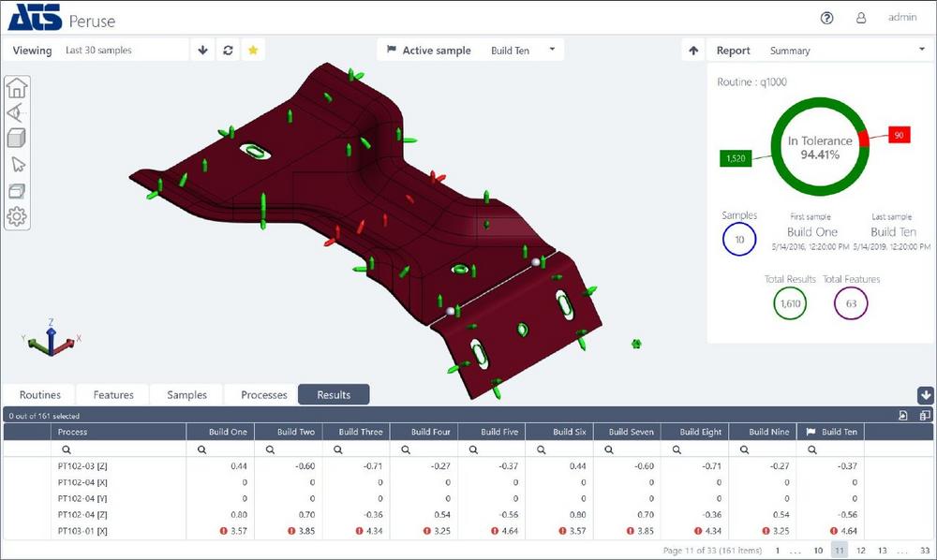Click the Build Six column search field
Screen dimensions: 937x560
(559, 449)
